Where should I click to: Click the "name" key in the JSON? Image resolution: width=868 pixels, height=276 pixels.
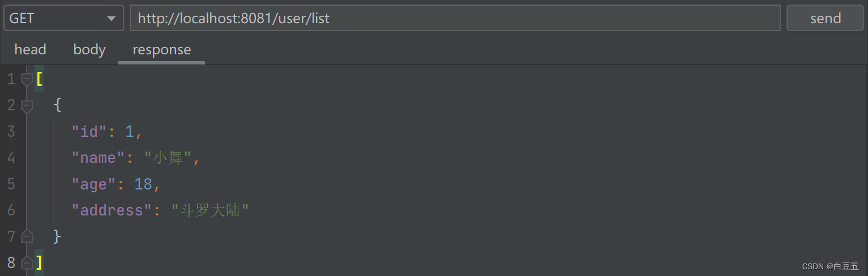(97, 158)
